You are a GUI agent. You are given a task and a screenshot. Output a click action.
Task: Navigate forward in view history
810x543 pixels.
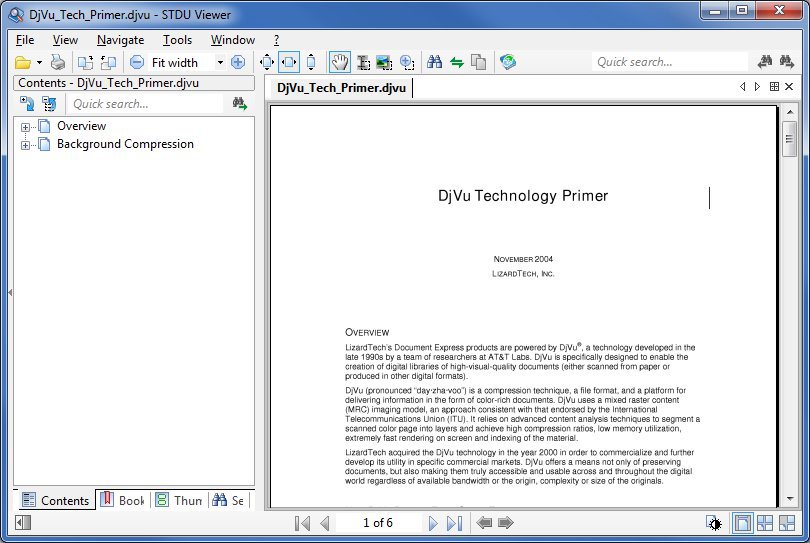(x=506, y=523)
